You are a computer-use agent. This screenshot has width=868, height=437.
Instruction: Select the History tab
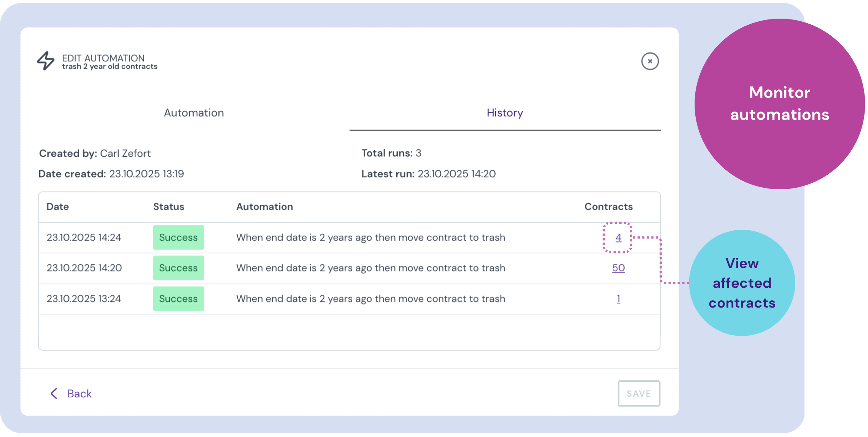504,113
